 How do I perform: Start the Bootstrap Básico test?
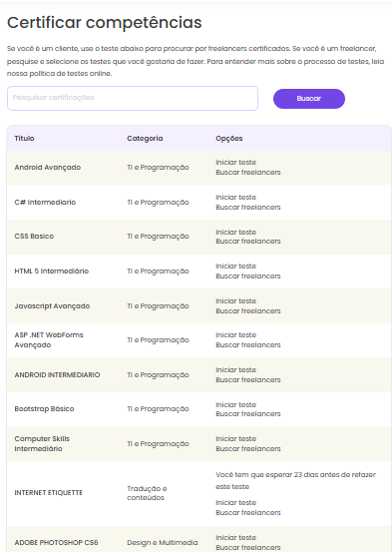click(x=235, y=405)
